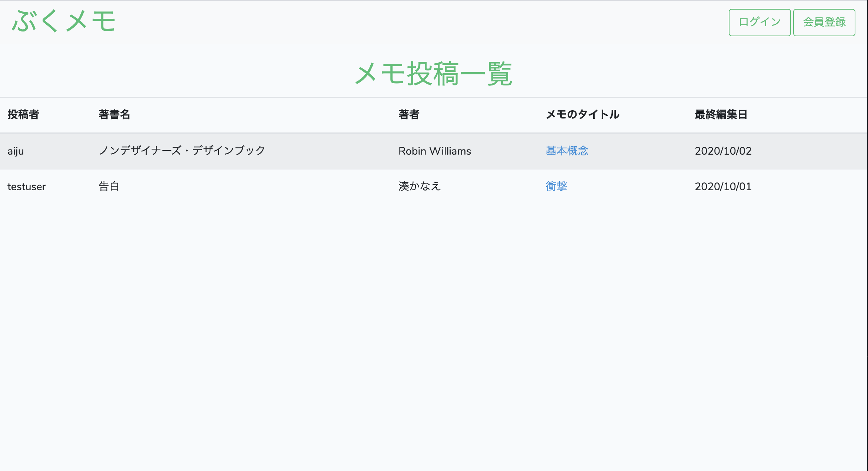Click the date 2020/10/01
868x471 pixels.
[x=723, y=186]
